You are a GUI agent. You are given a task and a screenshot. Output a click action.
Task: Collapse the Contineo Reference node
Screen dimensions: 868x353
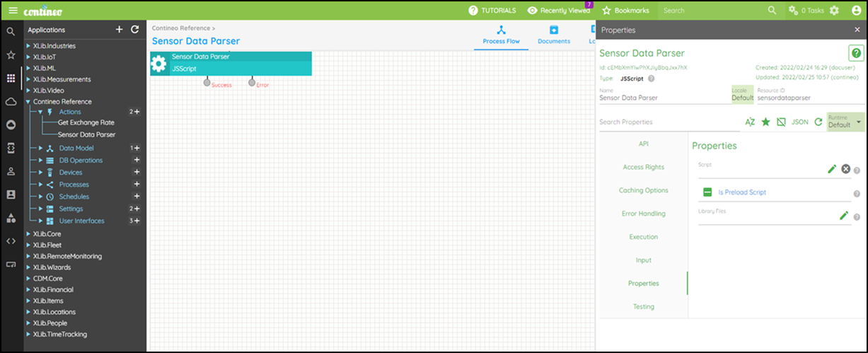coord(28,102)
